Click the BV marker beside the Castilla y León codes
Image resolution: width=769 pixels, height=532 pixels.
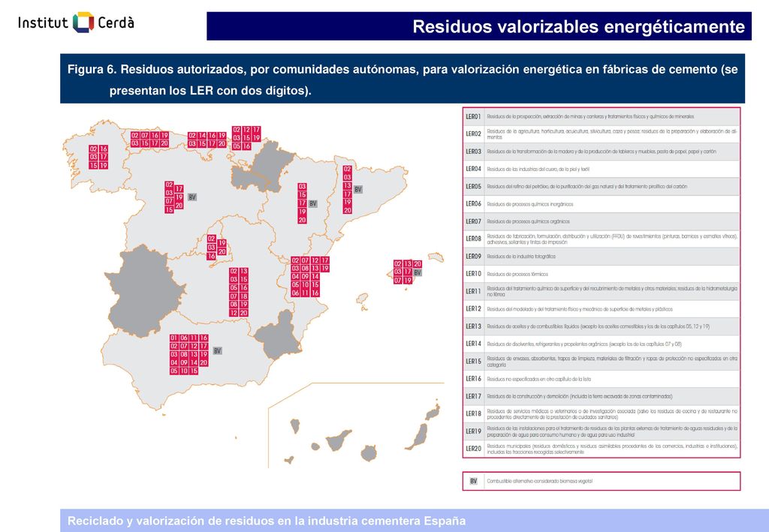[192, 197]
